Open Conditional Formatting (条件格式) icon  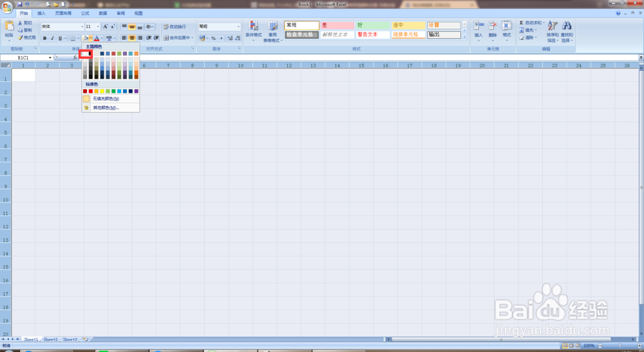pos(253,26)
